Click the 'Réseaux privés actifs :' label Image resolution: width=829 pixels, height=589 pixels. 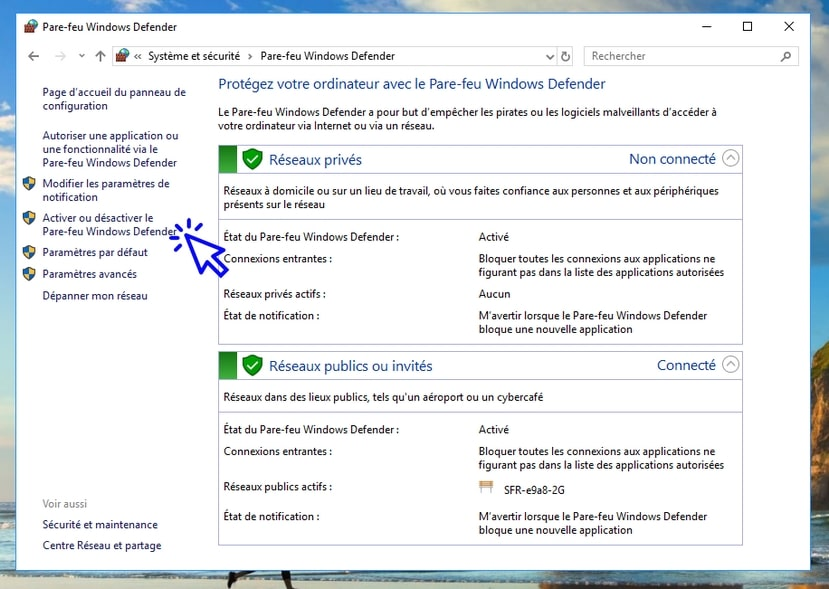(275, 294)
